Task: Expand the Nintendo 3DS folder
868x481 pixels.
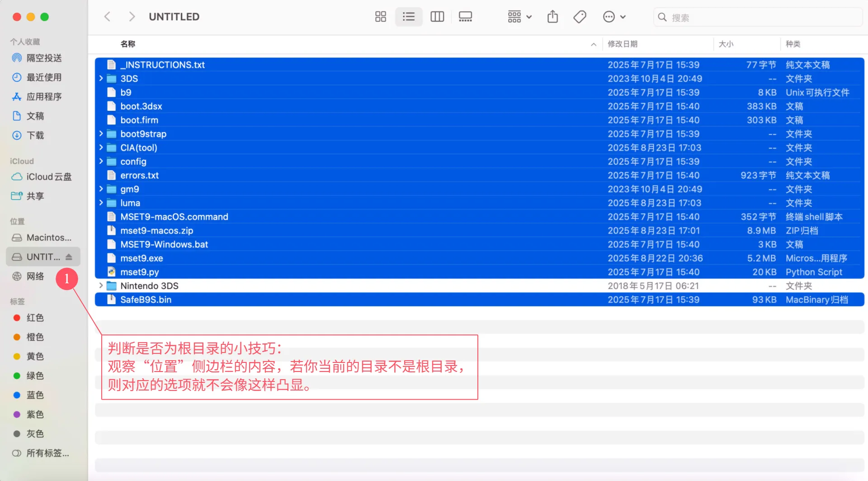Action: 101,286
